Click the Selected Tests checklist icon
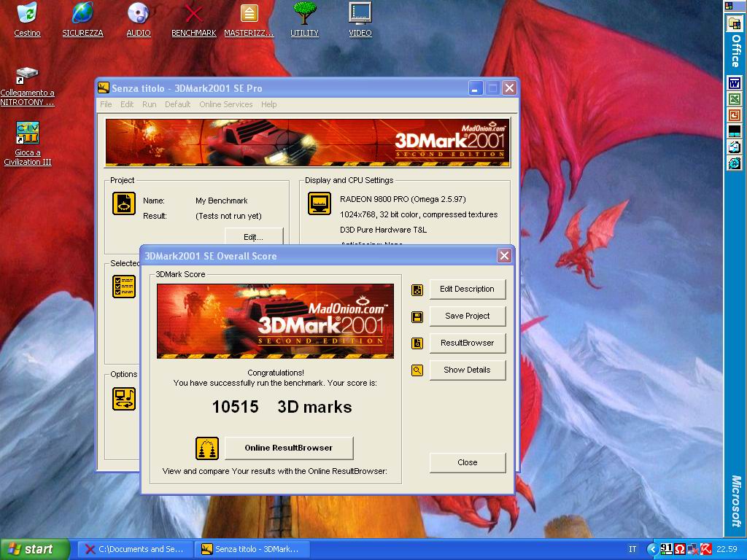This screenshot has width=747, height=560. [124, 286]
